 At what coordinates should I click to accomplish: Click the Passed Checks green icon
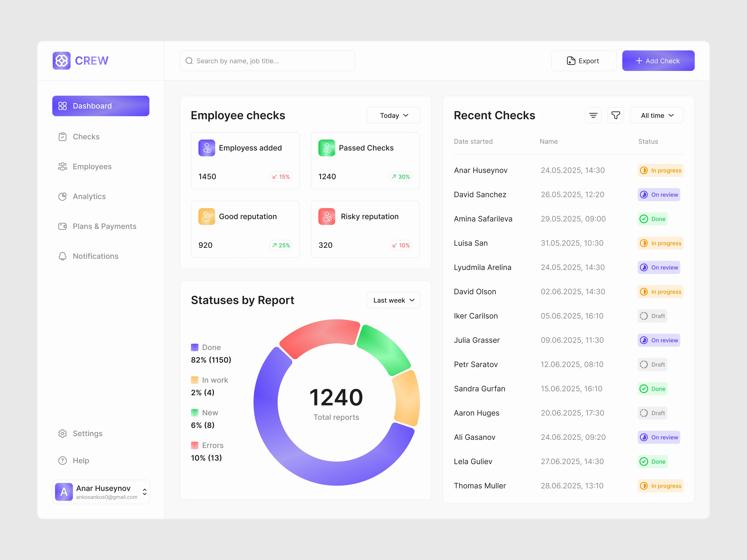point(327,148)
